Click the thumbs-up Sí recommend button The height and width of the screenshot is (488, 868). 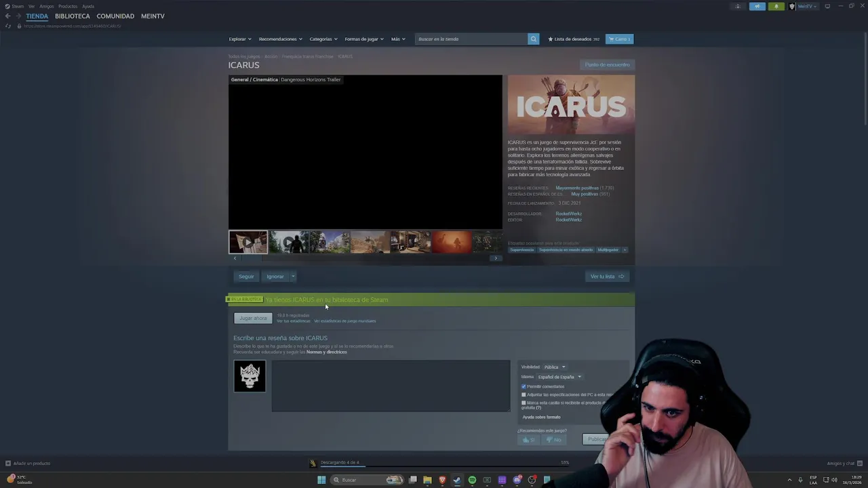pos(528,440)
